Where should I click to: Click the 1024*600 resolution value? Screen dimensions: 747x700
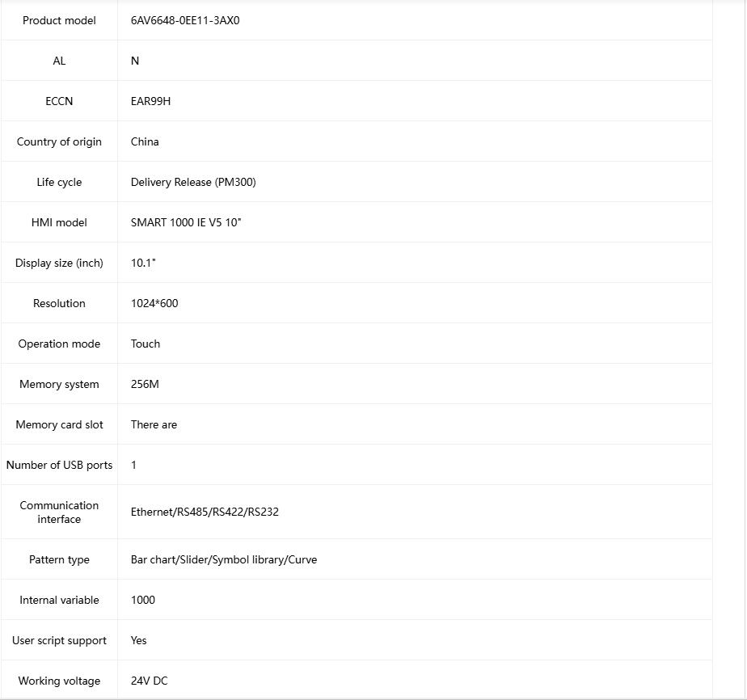[154, 303]
